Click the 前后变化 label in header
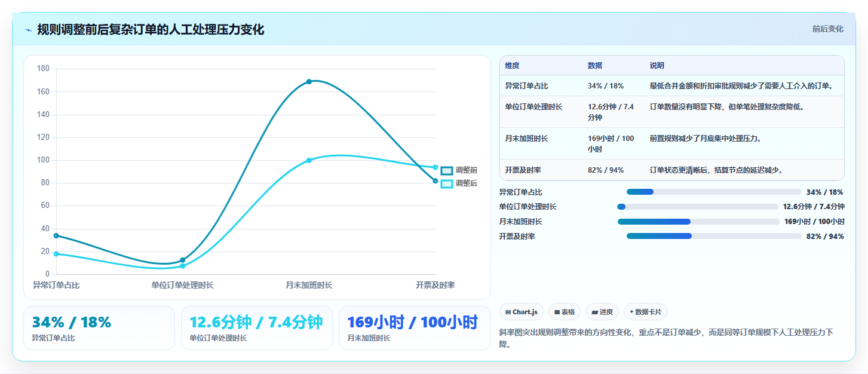 (x=828, y=29)
